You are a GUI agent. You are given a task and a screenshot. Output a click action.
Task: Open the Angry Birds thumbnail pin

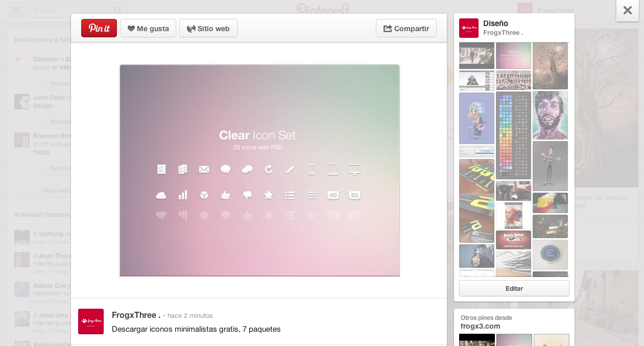point(513,239)
